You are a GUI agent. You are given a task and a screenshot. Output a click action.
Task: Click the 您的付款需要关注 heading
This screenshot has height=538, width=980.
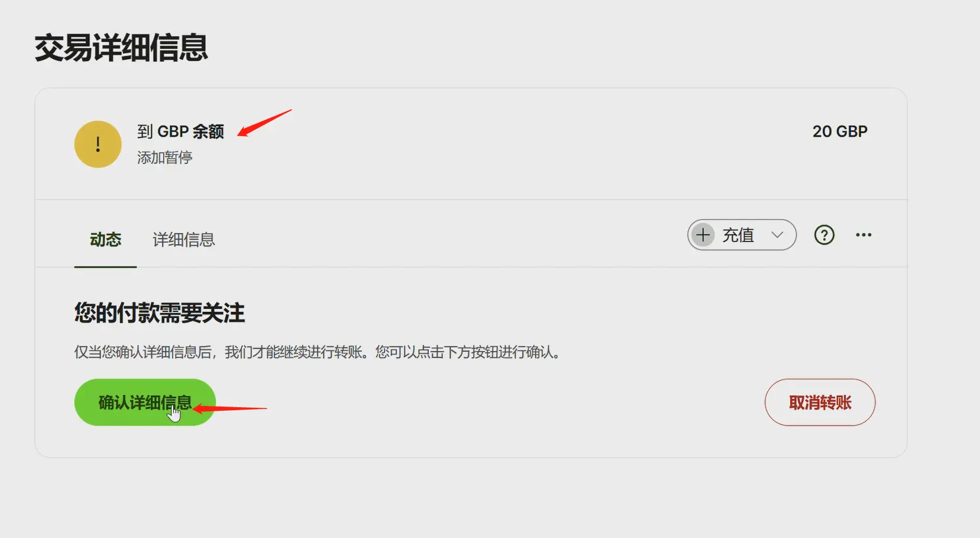(160, 313)
